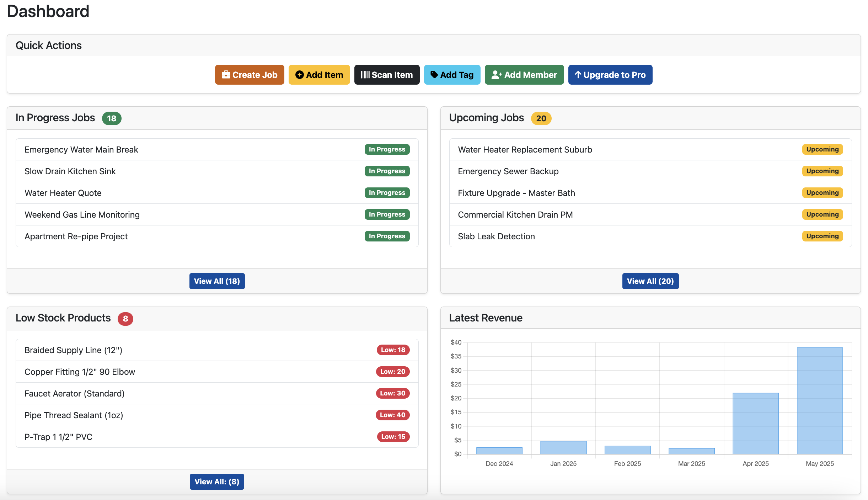
Task: Click the up arrow on Upgrade to Pro
Action: pyautogui.click(x=578, y=75)
